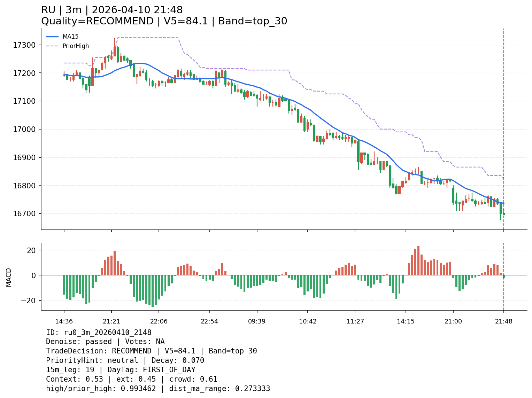
Task: Click the 21:48 x-axis time label
Action: coord(503,321)
